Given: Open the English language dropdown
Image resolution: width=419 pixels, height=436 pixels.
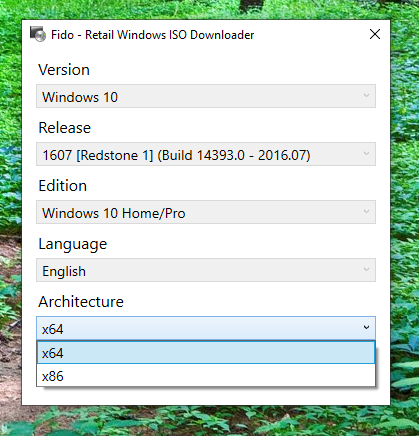Looking at the screenshot, I should [206, 270].
